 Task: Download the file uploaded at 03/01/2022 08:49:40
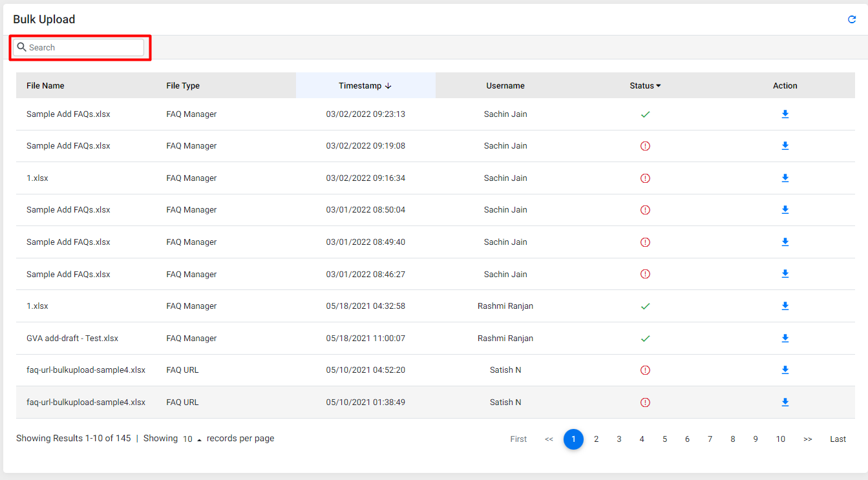click(x=785, y=242)
